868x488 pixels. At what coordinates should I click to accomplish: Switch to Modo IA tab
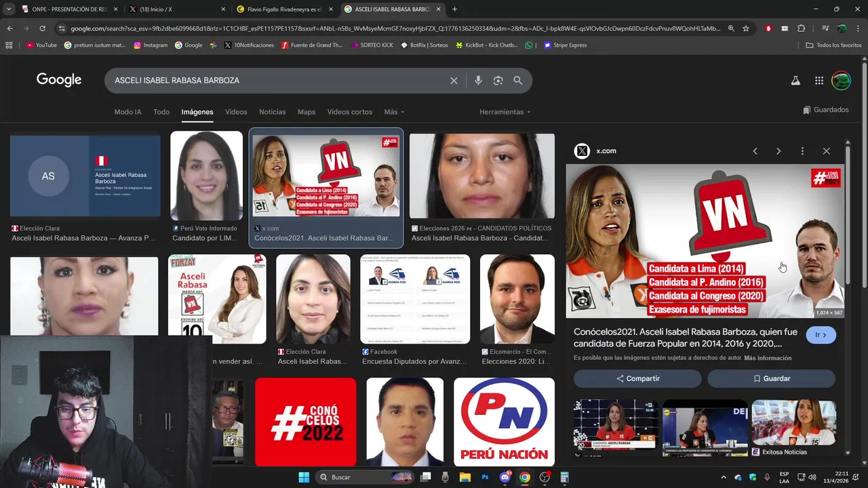(128, 112)
